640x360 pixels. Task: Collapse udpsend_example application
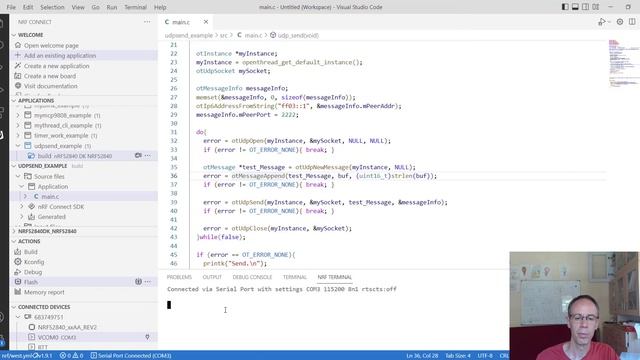click(x=18, y=146)
